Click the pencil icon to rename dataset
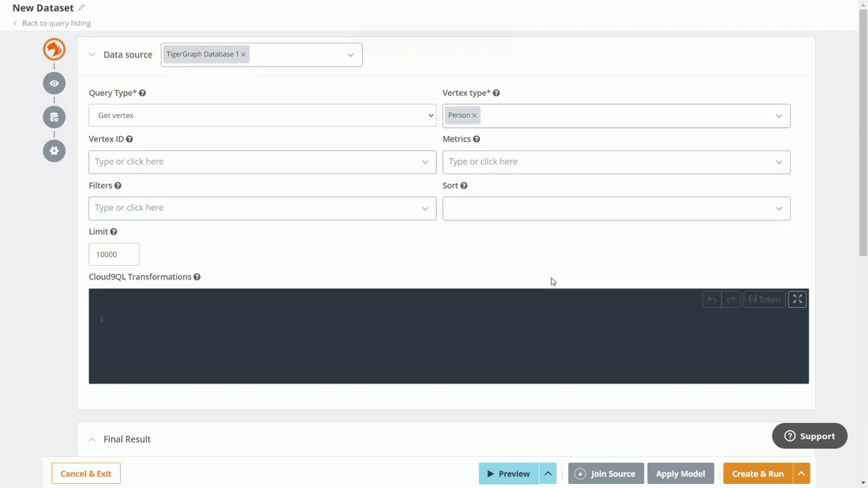This screenshot has width=868, height=488. [81, 8]
